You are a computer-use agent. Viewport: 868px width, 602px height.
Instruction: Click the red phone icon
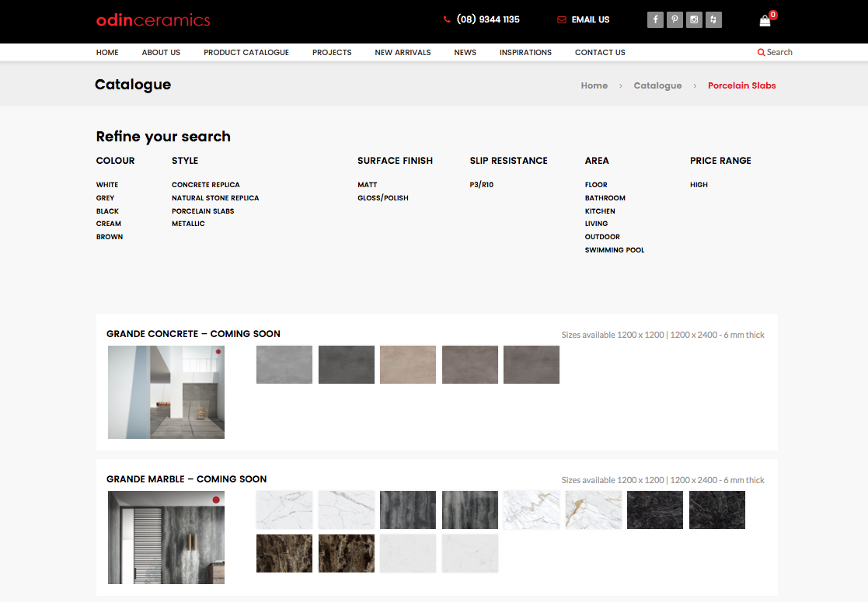pyautogui.click(x=447, y=19)
